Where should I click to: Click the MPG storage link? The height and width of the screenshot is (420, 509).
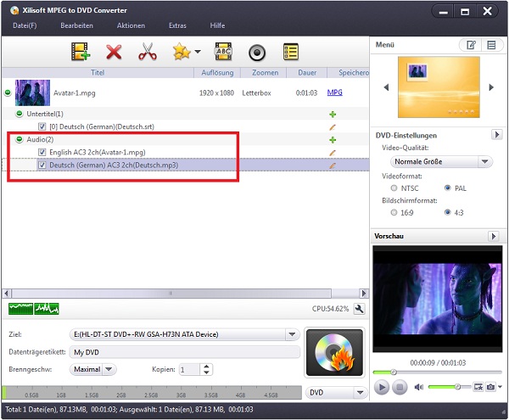click(335, 92)
